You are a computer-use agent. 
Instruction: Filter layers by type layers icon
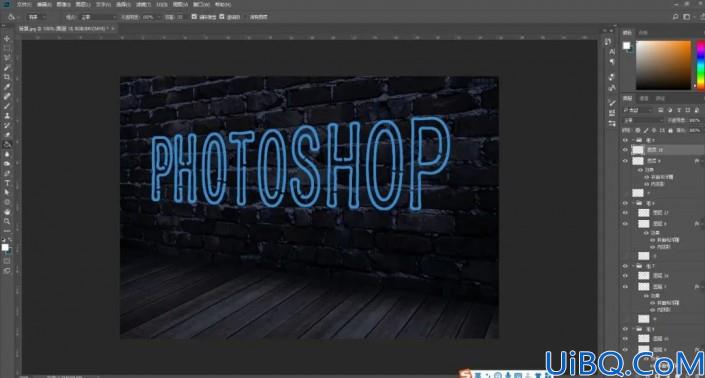coord(678,110)
